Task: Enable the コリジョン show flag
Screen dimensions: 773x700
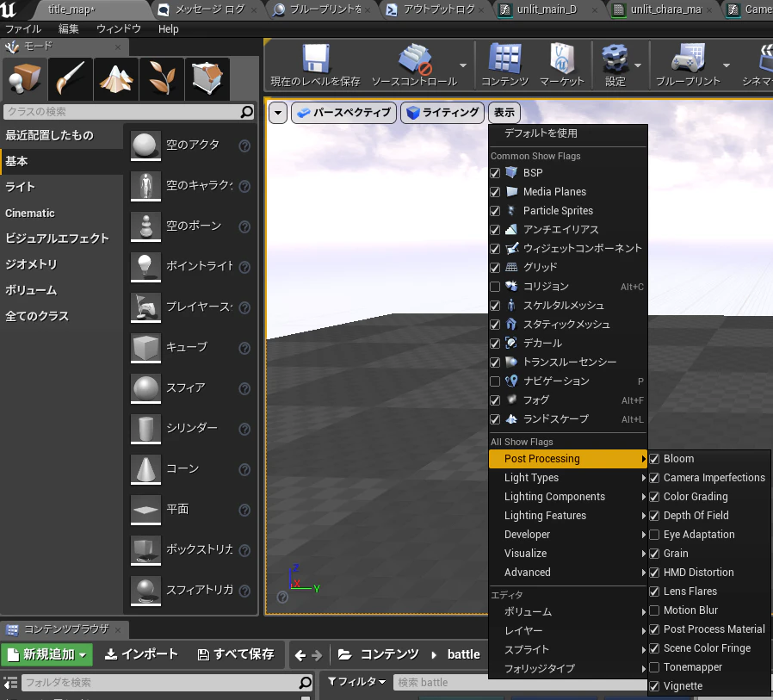Action: 495,287
